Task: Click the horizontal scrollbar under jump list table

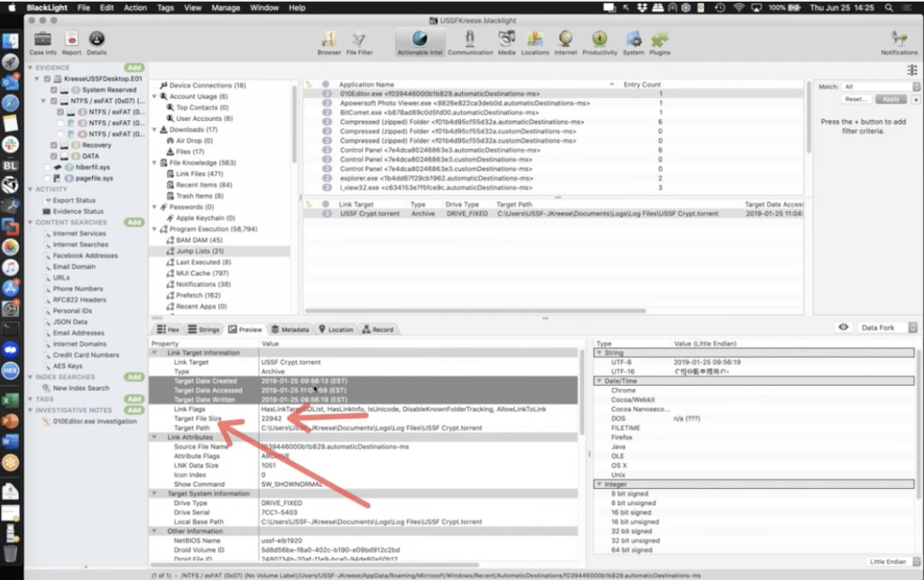Action: coord(475,310)
